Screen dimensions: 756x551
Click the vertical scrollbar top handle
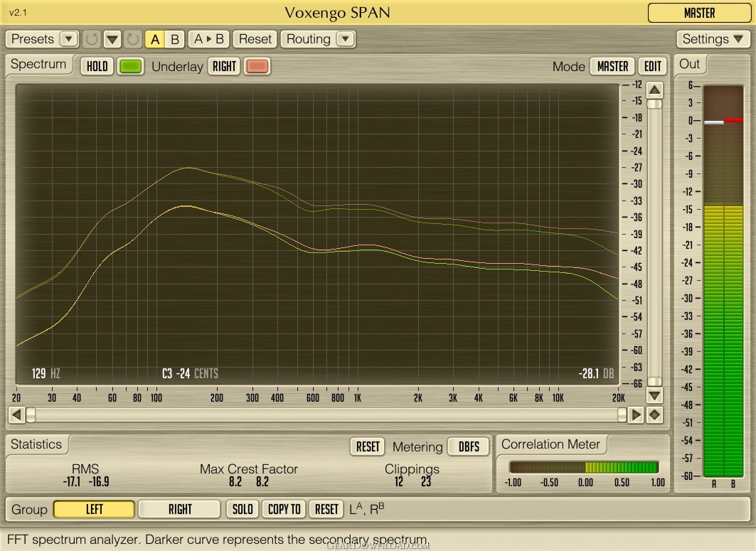[x=654, y=104]
